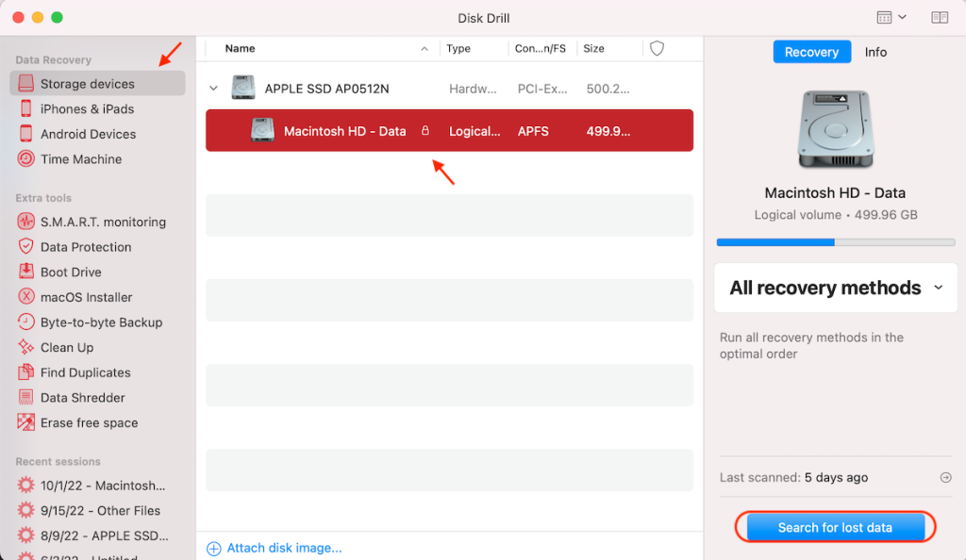Select the Recovery tab
The image size is (966, 560).
click(811, 52)
